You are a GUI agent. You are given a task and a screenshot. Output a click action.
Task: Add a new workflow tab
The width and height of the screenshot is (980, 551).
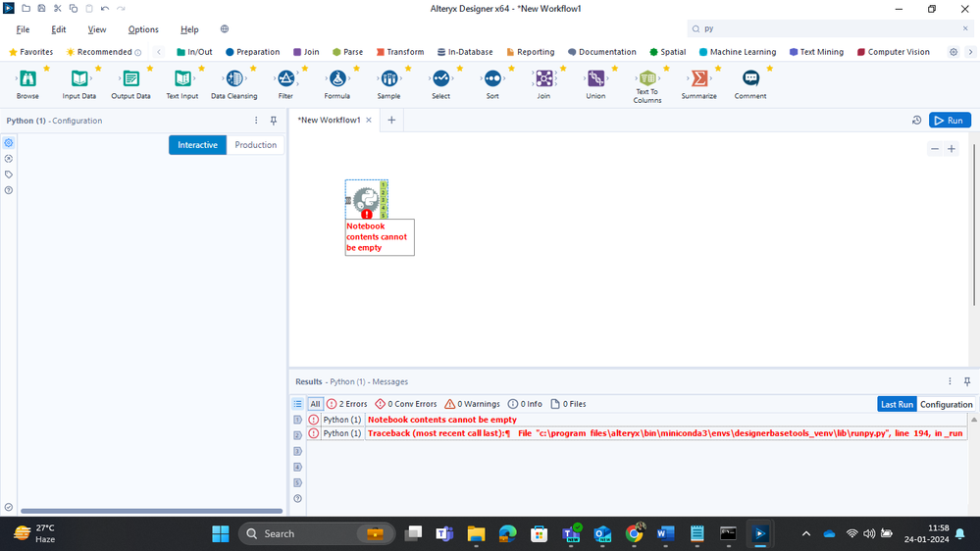coord(391,120)
